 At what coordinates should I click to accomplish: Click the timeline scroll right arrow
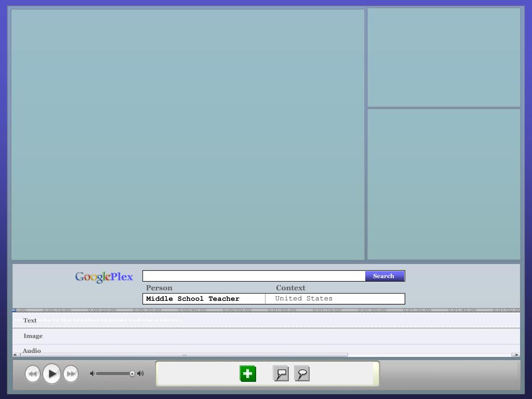point(516,355)
